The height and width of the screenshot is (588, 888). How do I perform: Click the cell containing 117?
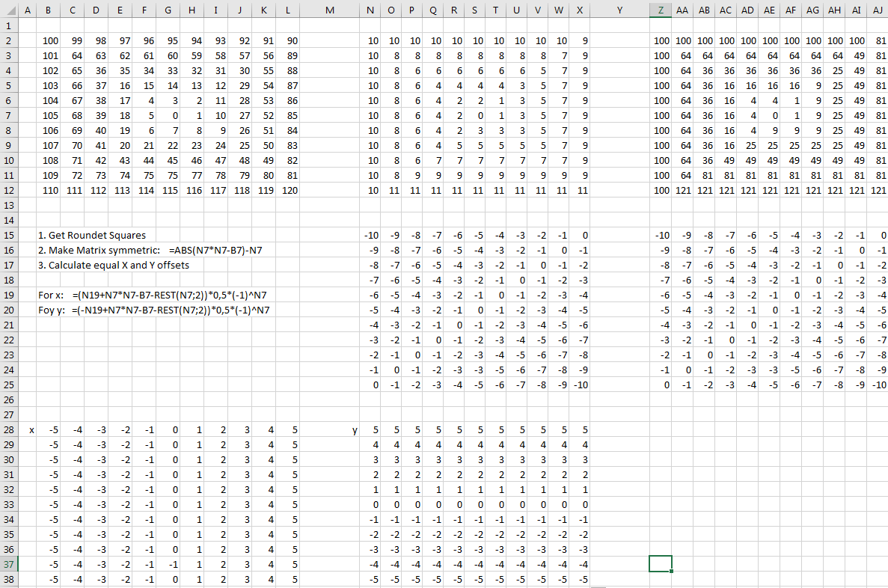tap(216, 190)
